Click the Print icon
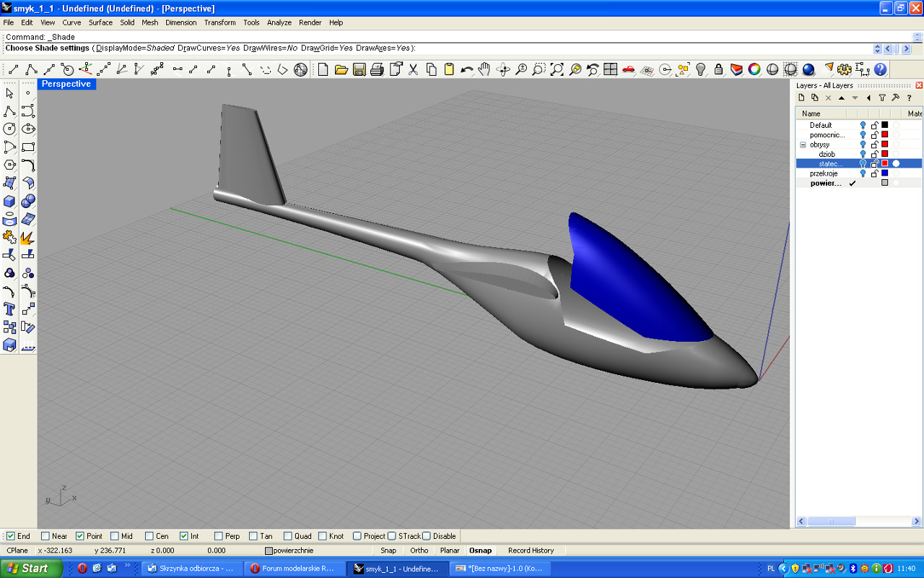 [377, 69]
